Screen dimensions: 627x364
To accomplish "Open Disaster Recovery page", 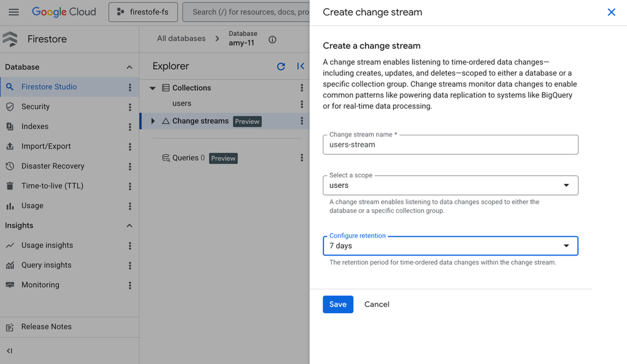I will (53, 166).
